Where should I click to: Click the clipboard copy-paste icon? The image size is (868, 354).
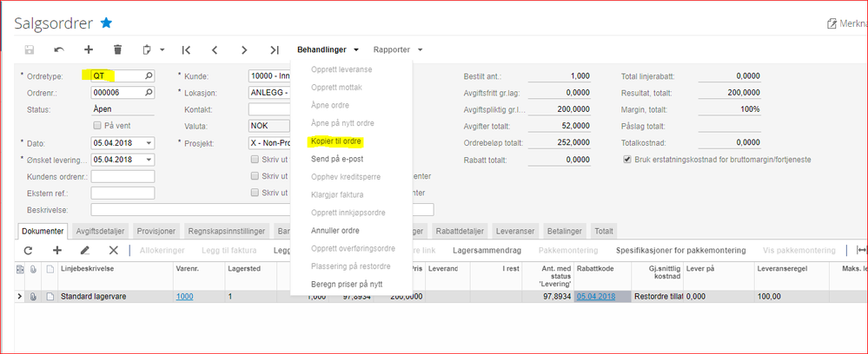[x=147, y=49]
